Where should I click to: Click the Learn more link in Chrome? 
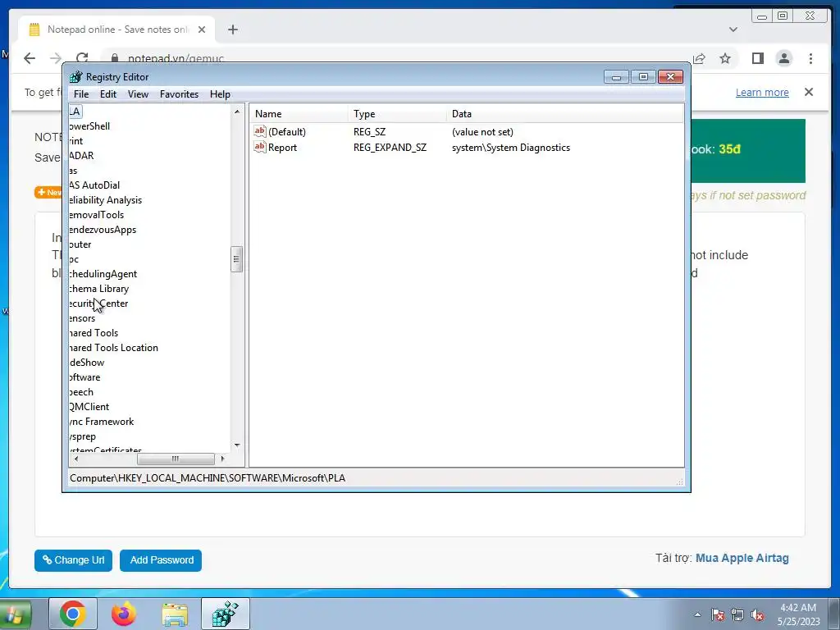762,93
